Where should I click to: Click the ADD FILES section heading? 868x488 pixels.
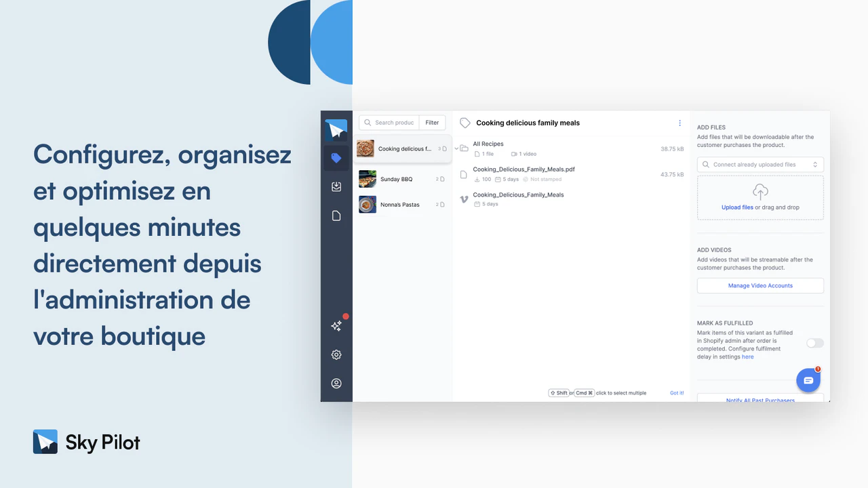tap(711, 127)
